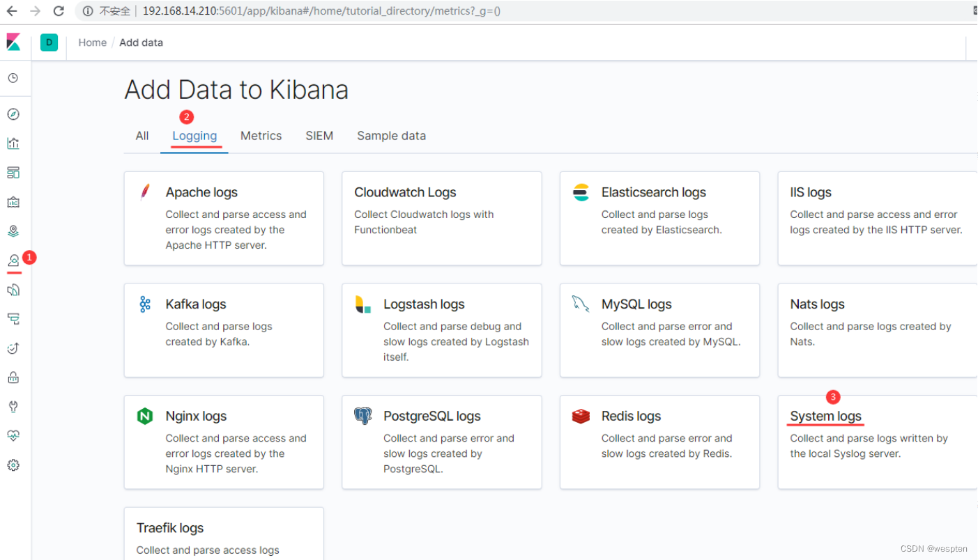The image size is (978, 560).
Task: Open the Redis logs tutorial title
Action: tap(631, 417)
